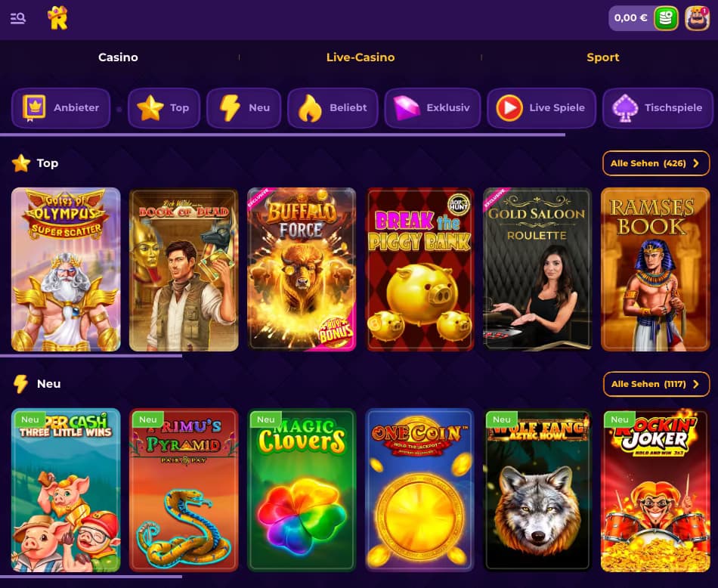Expand Alle Sehen (426) for Top games
Viewport: 718px width, 588px height.
tap(656, 163)
